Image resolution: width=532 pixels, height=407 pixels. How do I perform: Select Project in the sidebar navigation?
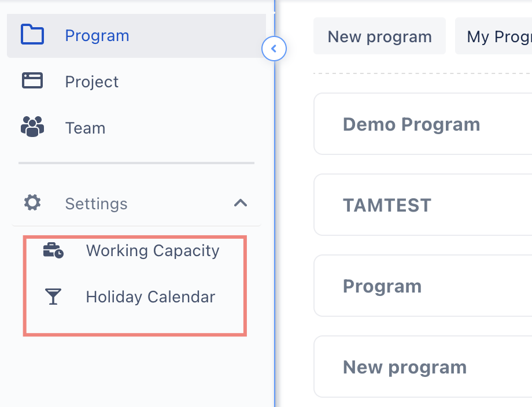[x=92, y=82]
